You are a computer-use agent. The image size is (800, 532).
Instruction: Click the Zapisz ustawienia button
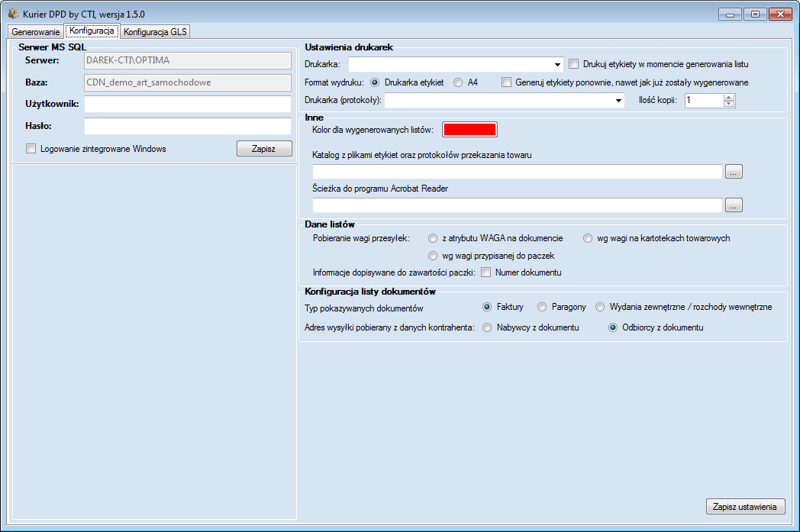click(x=745, y=507)
